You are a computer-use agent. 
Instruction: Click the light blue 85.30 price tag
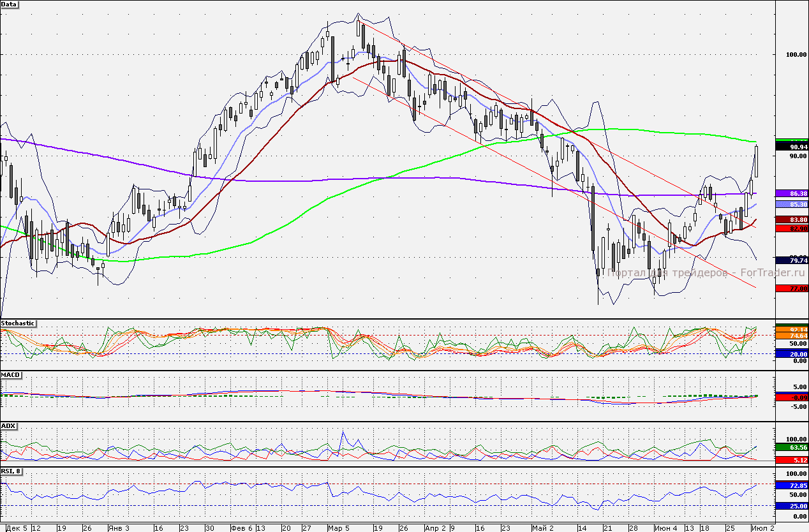(x=791, y=204)
